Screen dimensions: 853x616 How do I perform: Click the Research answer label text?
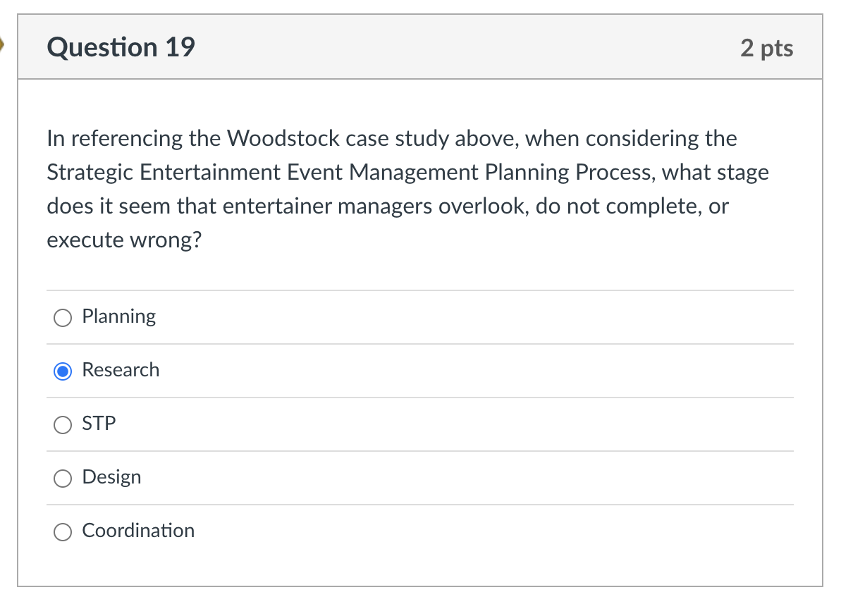tap(121, 370)
